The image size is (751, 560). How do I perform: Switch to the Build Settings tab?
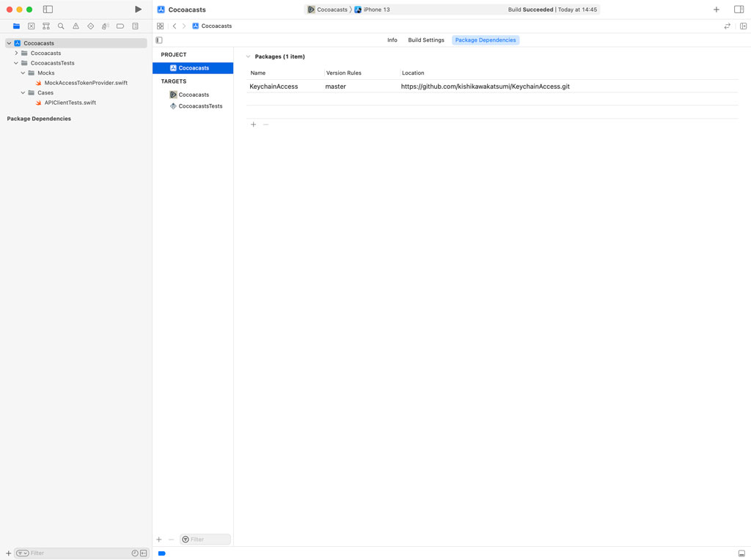[425, 40]
